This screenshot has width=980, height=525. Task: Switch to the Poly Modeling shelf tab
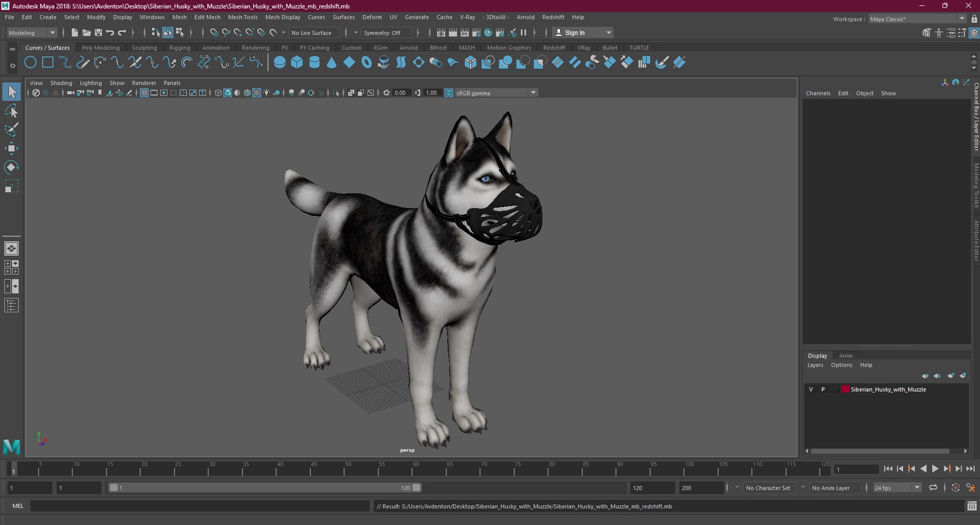click(101, 47)
